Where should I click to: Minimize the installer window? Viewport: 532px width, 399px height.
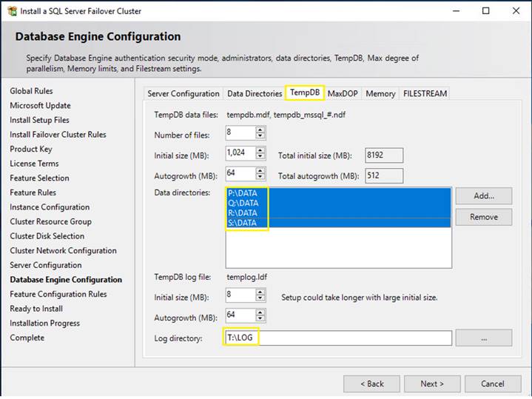point(457,11)
